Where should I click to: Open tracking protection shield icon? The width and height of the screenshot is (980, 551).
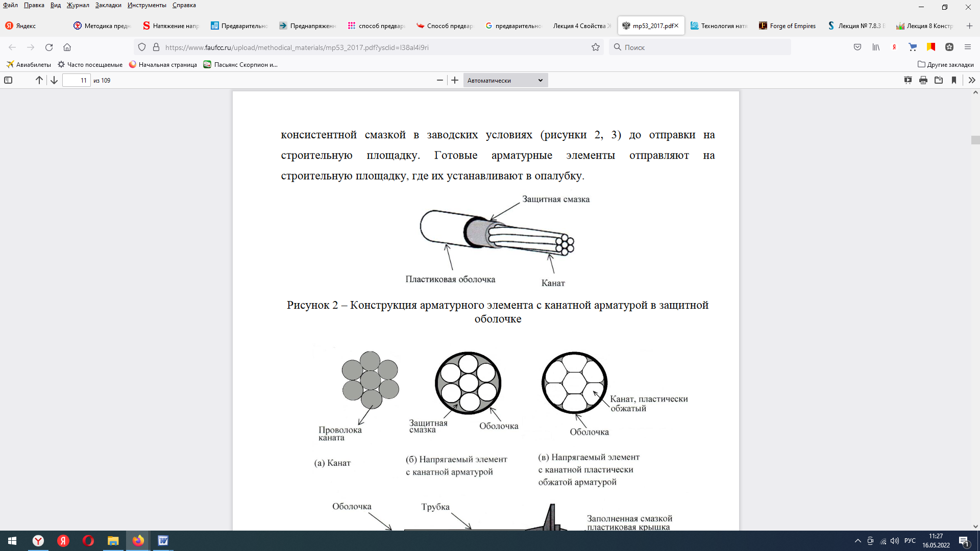(142, 47)
